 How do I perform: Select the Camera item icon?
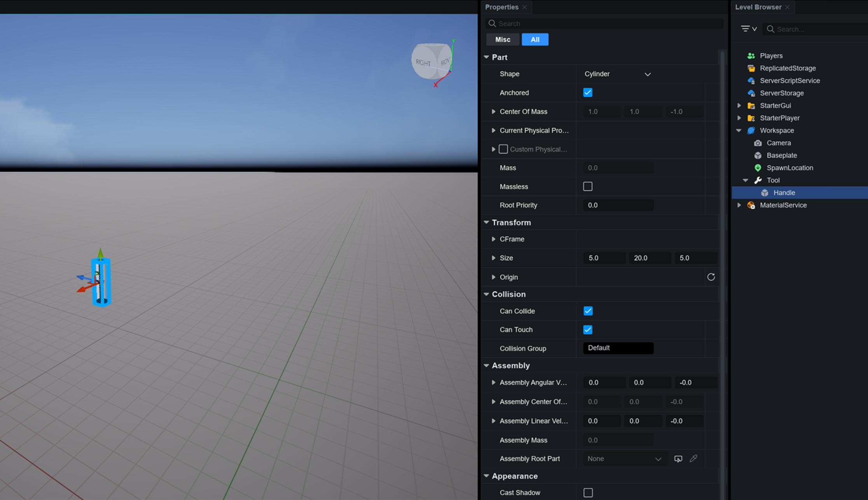(x=758, y=143)
